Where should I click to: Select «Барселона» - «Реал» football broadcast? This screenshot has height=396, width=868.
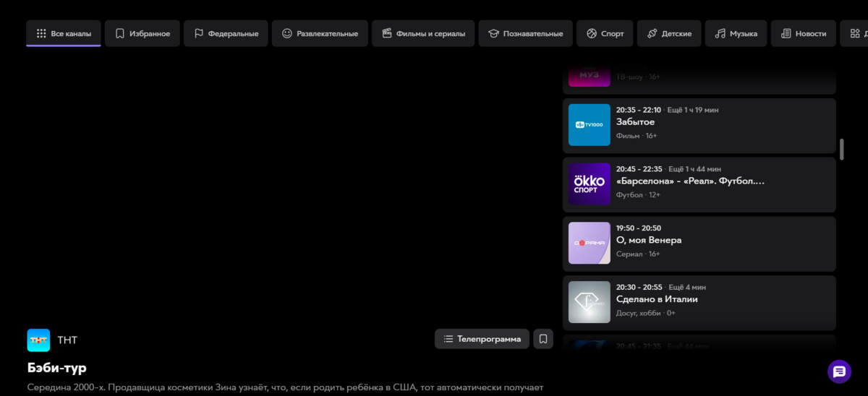point(690,181)
